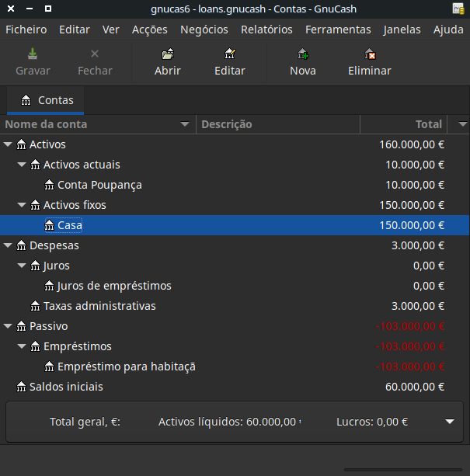470x476 pixels.
Task: Collapse the Activos actuais subtree
Action: [x=22, y=165]
